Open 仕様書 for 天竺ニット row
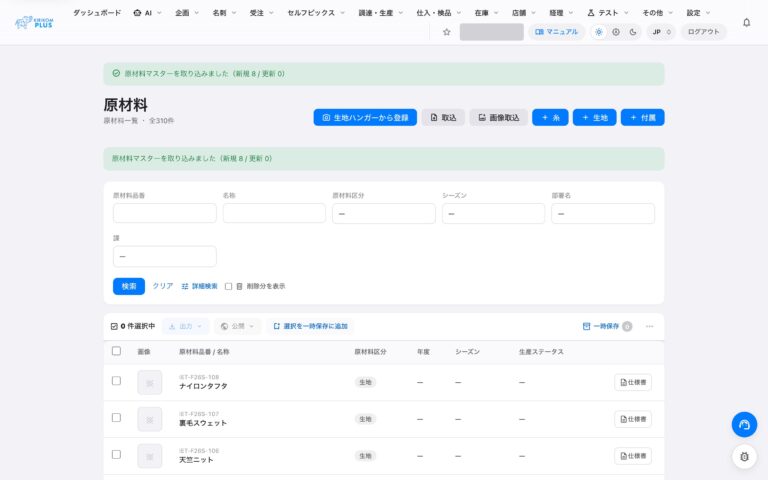 click(633, 456)
